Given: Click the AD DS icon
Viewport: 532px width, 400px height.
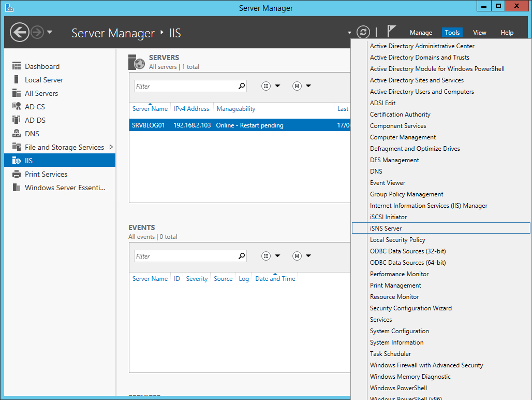Looking at the screenshot, I should tap(16, 120).
